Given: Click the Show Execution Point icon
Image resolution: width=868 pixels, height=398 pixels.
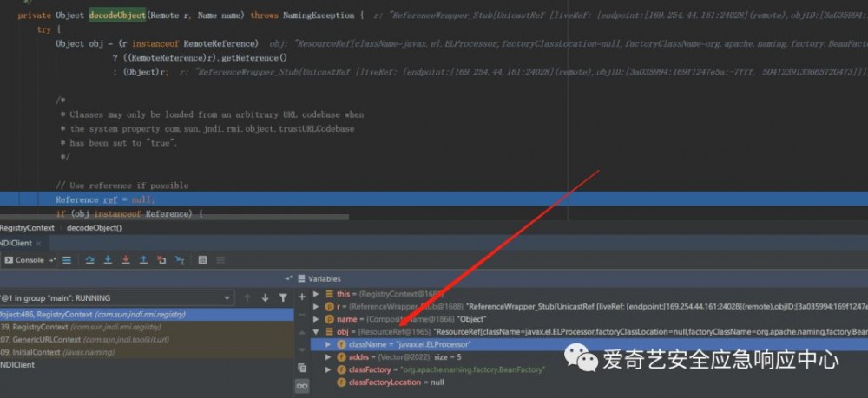Looking at the screenshot, I should tap(67, 260).
